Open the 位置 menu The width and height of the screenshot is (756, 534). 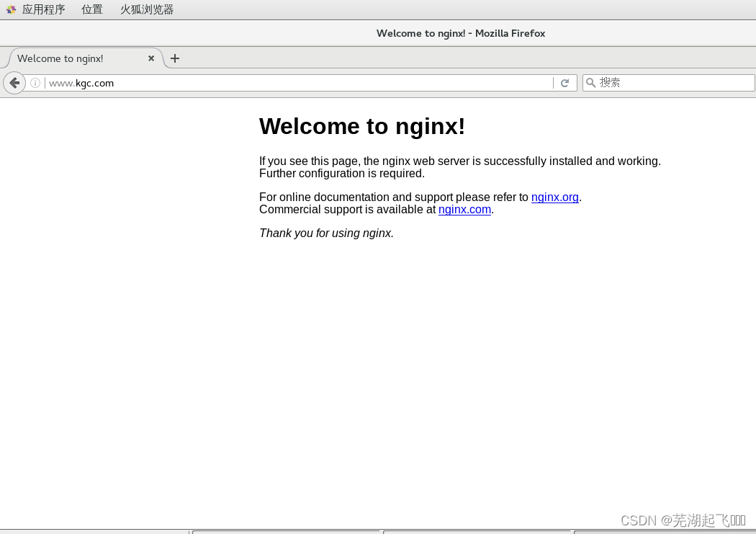(x=92, y=9)
